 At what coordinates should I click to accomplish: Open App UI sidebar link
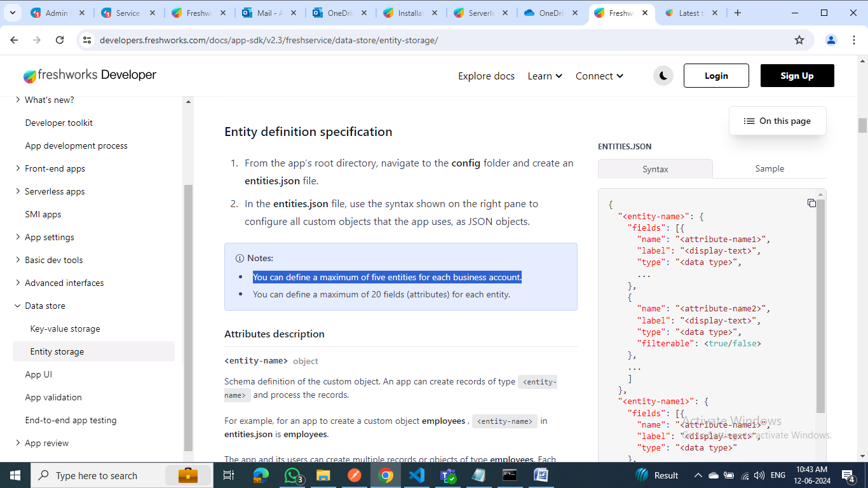point(38,374)
